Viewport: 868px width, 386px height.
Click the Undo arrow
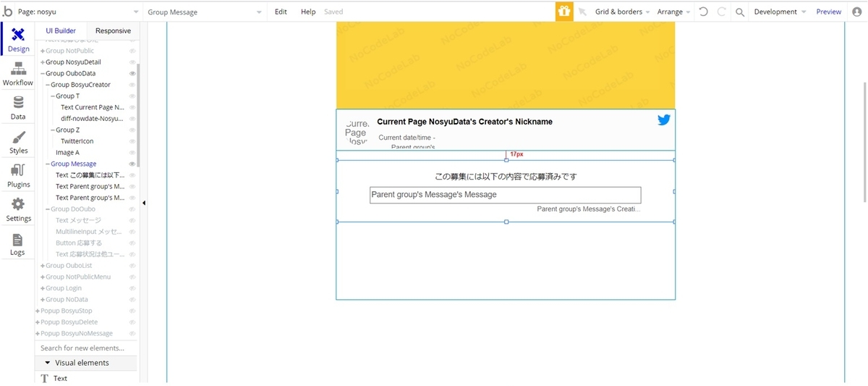coord(704,12)
